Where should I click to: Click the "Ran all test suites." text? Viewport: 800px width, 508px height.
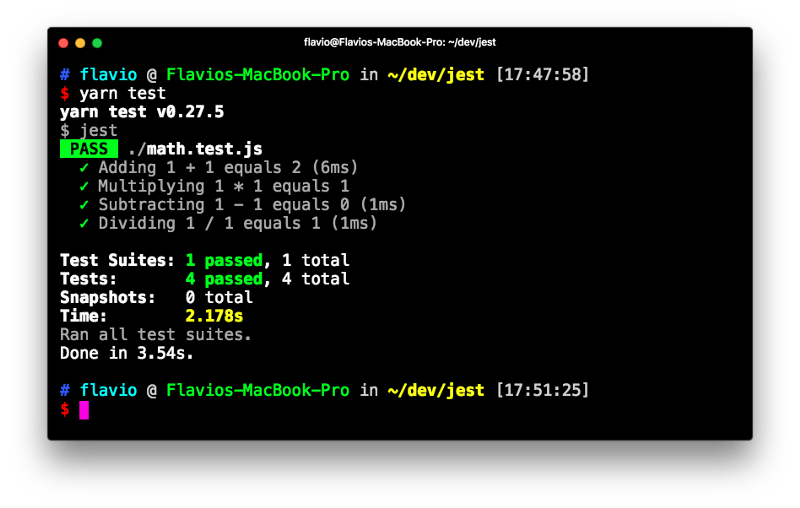click(156, 334)
